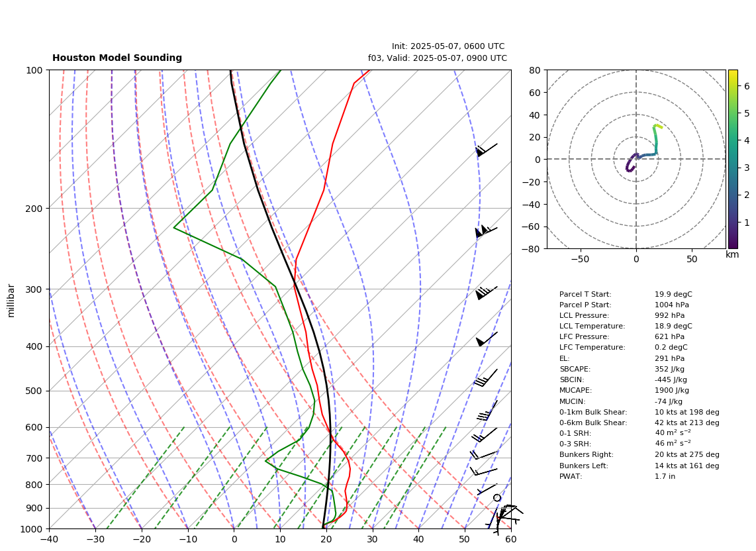
Task: Click the "MUCIN:" label
Action: click(x=572, y=401)
